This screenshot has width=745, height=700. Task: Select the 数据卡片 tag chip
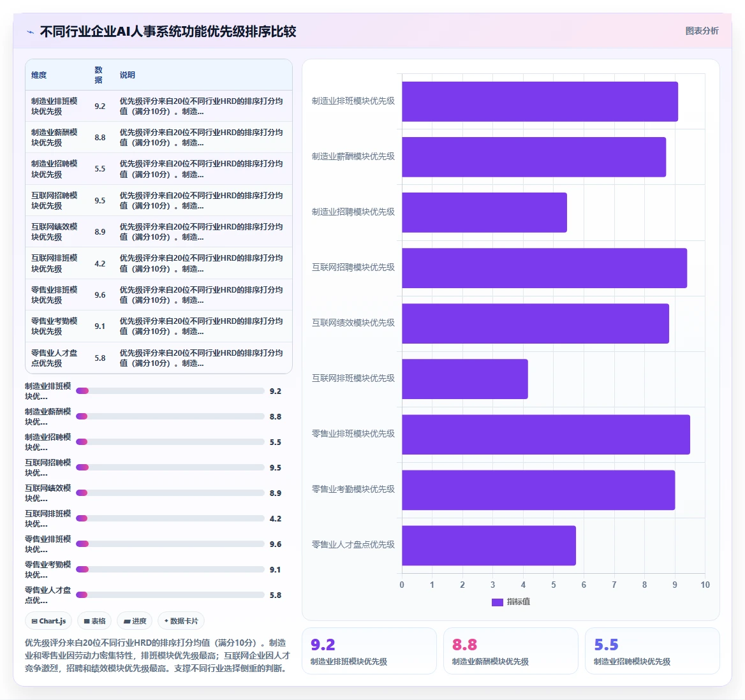181,621
